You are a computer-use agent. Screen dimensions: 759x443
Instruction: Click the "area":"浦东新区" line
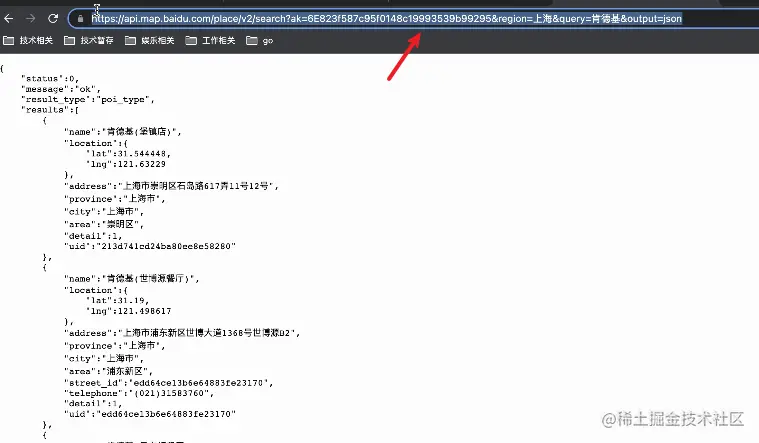pyautogui.click(x=108, y=371)
